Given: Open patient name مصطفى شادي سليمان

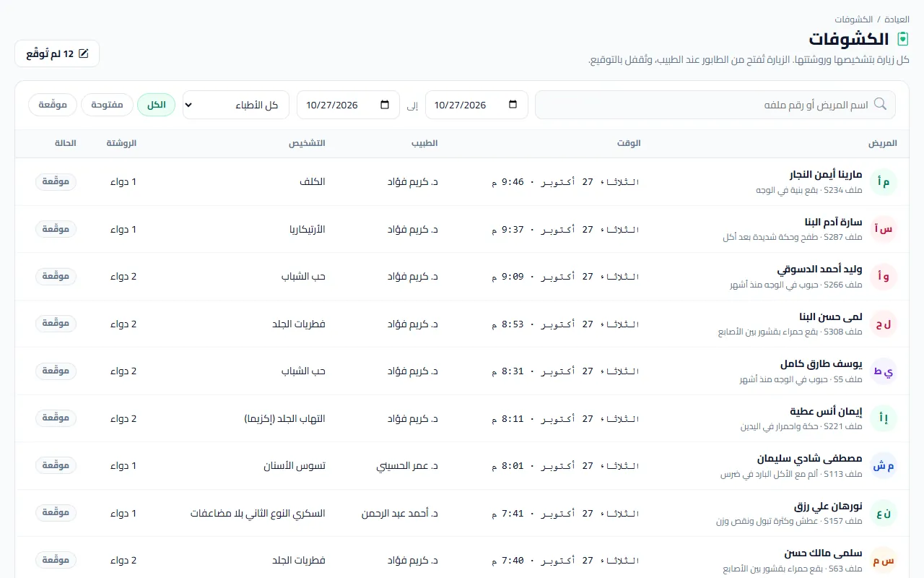Looking at the screenshot, I should [810, 459].
